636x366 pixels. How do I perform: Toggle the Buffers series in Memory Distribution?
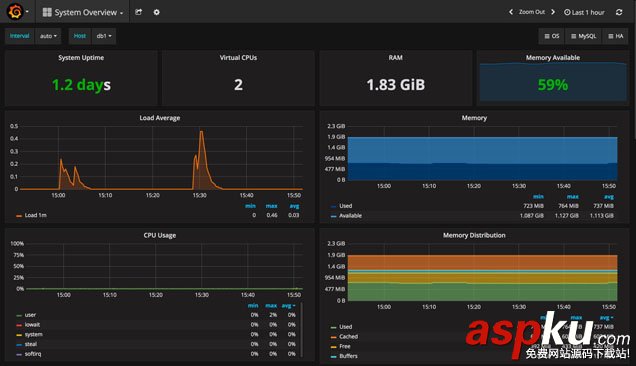[348, 356]
